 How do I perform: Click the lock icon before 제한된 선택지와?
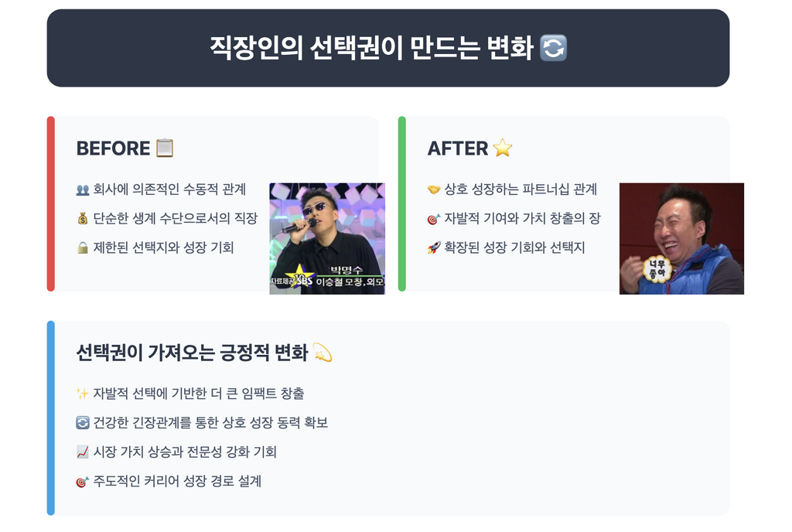pos(82,248)
